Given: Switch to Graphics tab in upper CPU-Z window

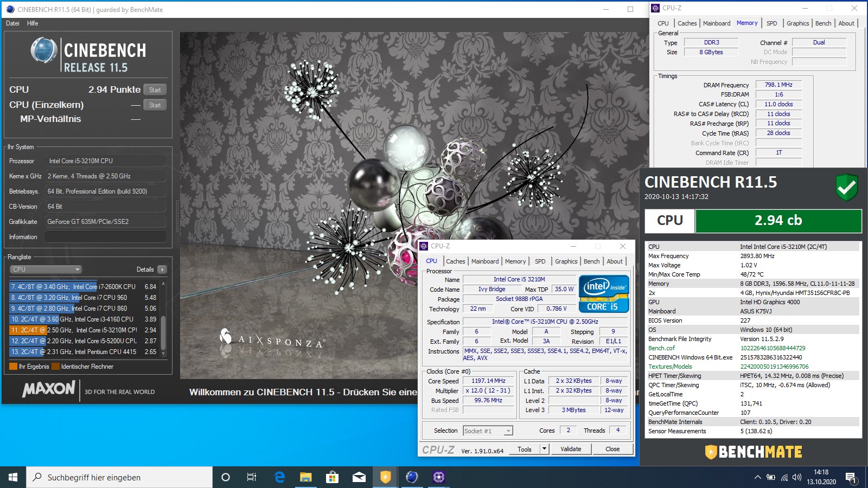Looking at the screenshot, I should (x=797, y=23).
